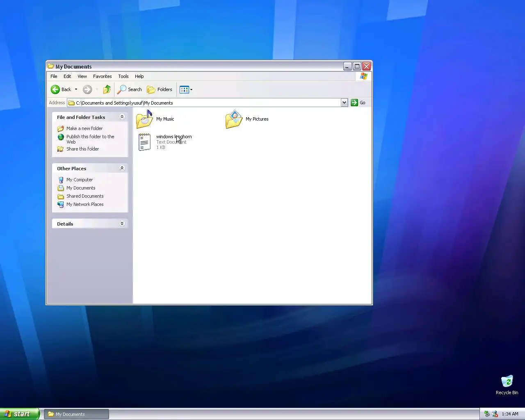
Task: Click the Make a new folder icon
Action: click(x=61, y=128)
